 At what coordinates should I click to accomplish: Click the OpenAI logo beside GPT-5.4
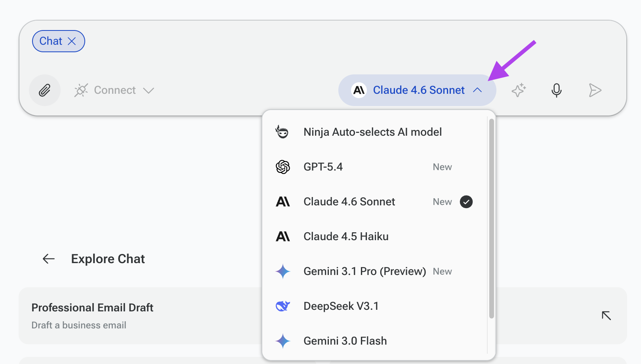click(x=283, y=167)
